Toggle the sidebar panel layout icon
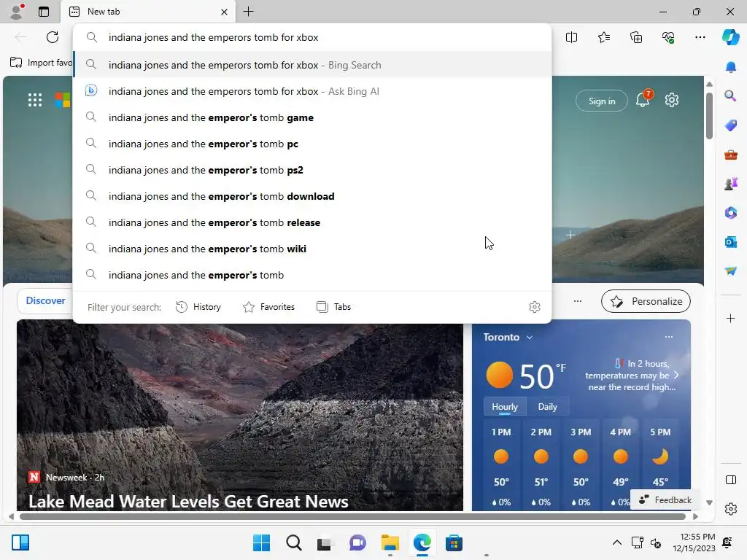747x560 pixels. click(731, 480)
